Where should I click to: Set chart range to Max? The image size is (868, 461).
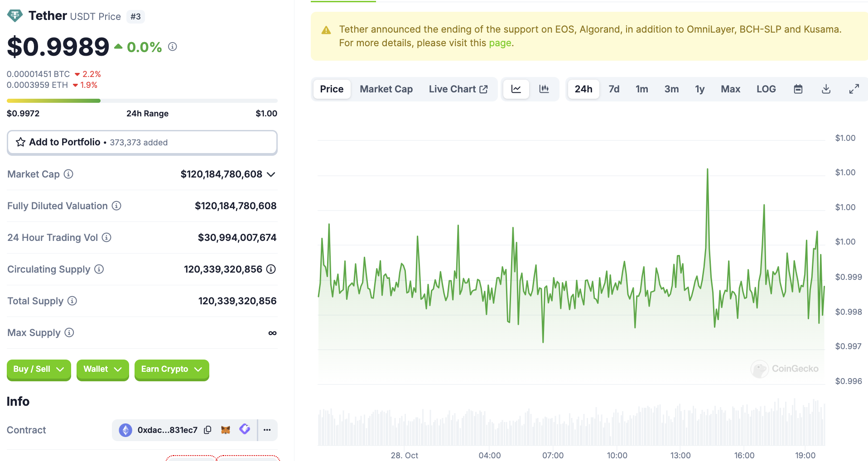pos(731,89)
